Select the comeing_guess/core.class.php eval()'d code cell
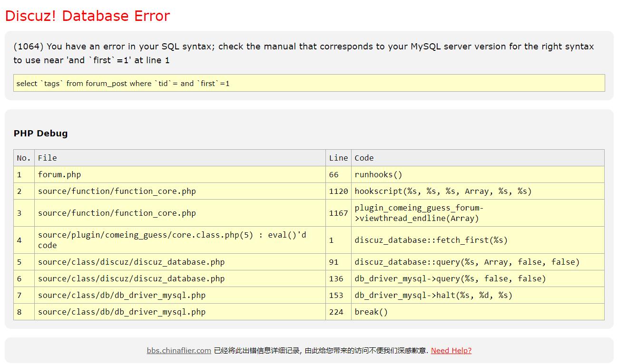 tap(180, 240)
